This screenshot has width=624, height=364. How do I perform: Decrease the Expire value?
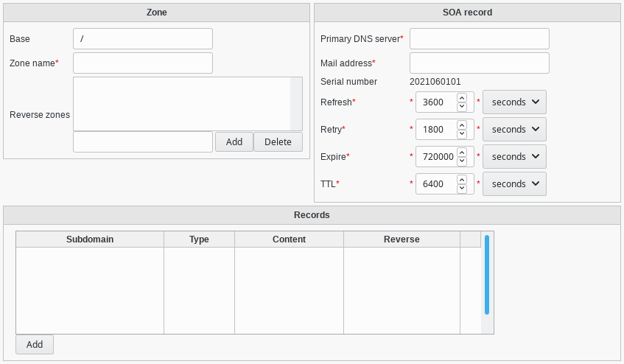462,161
